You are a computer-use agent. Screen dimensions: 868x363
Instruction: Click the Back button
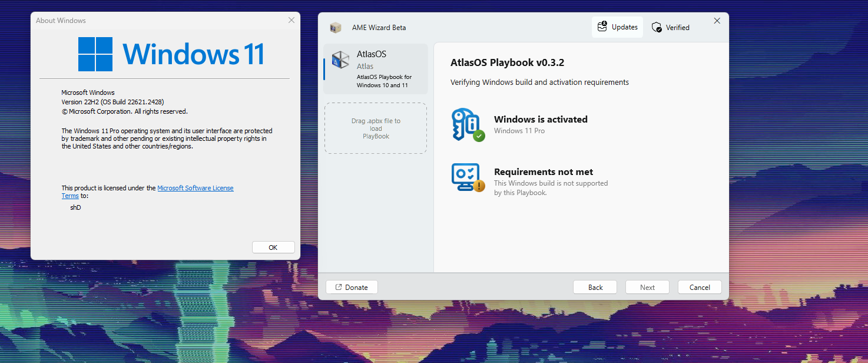[595, 288]
